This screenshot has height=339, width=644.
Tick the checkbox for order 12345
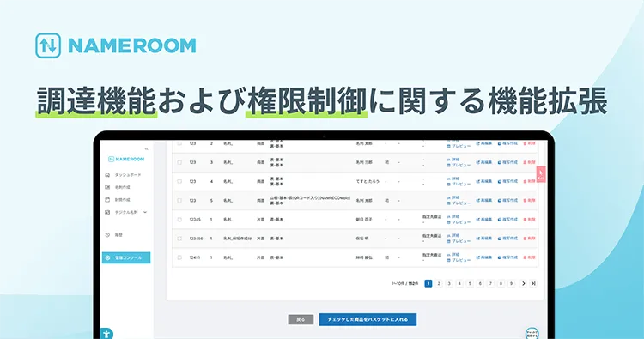[179, 220]
